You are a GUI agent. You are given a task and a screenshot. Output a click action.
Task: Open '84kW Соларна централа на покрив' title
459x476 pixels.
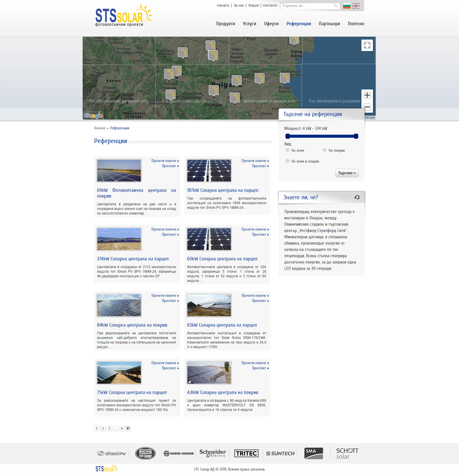pyautogui.click(x=132, y=325)
